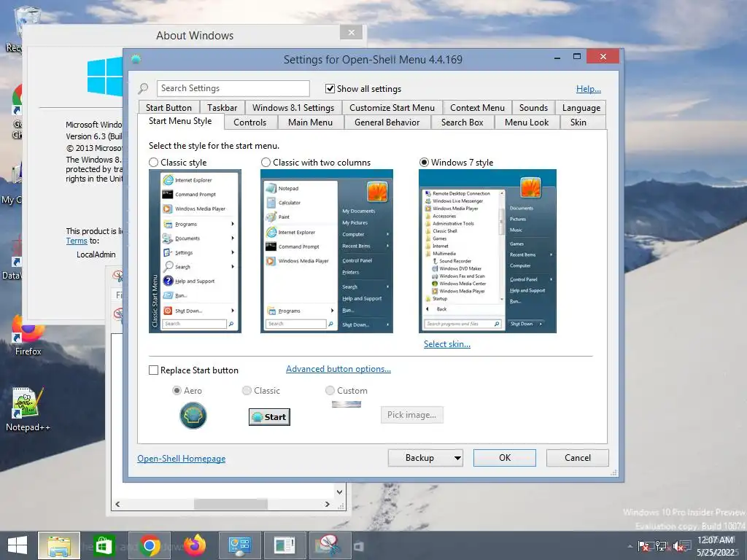Open the Start Button tab
747x560 pixels.
tap(169, 108)
